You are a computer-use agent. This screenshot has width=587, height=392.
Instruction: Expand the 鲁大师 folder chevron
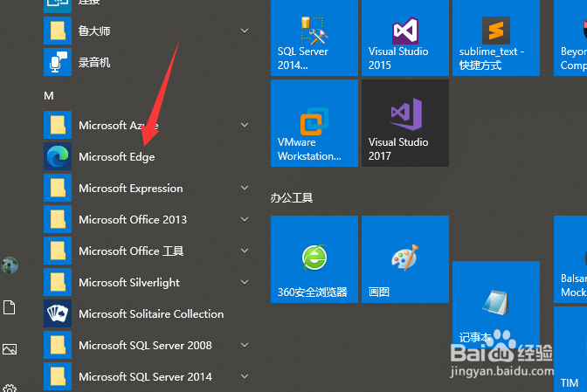pos(245,31)
